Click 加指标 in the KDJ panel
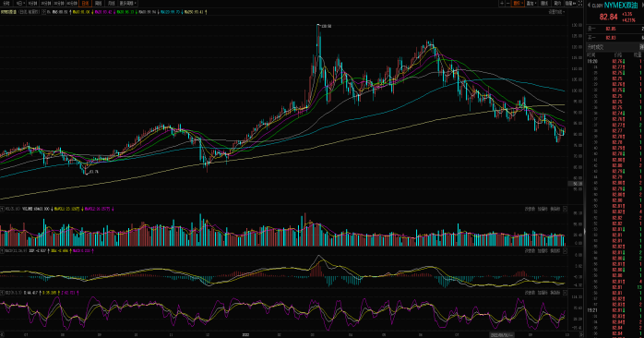Screen dimensions: 644x338 [x=543, y=293]
